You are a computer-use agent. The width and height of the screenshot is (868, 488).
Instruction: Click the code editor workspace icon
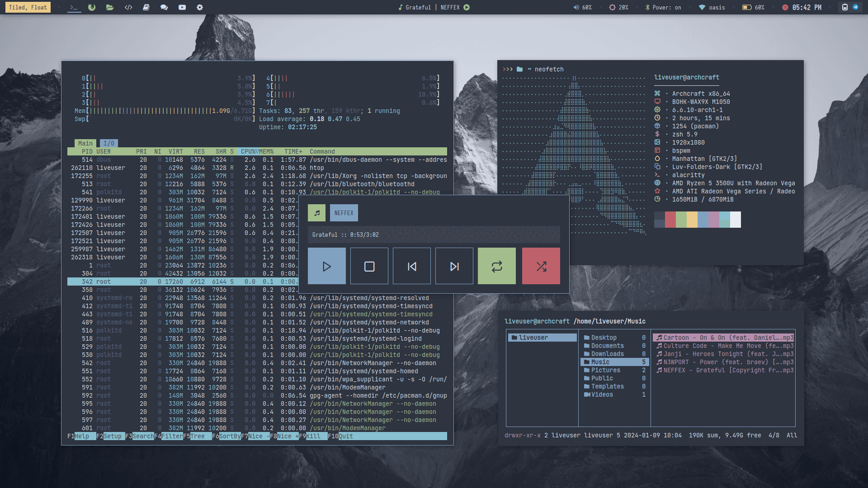(128, 7)
